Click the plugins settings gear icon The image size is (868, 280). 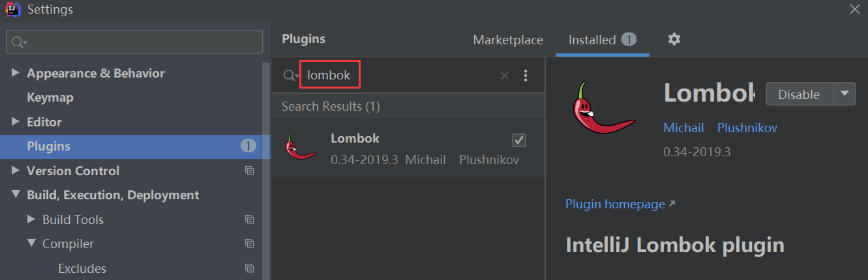pos(674,40)
